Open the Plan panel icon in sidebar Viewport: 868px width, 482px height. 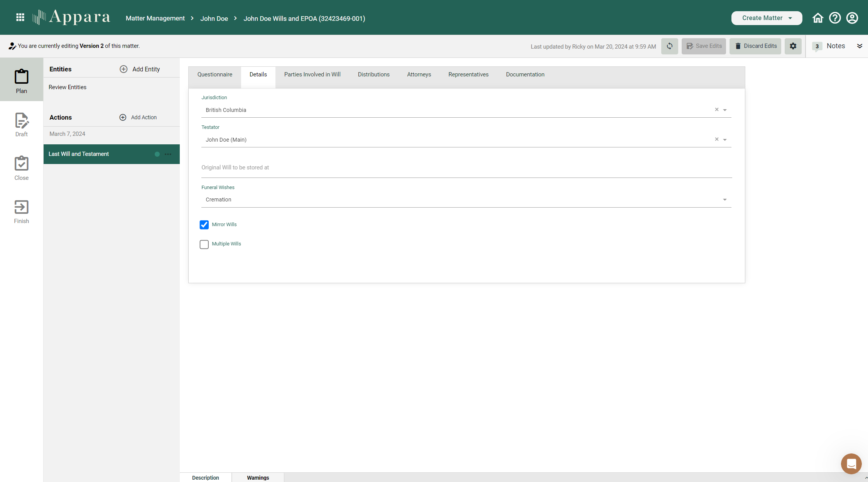tap(21, 80)
